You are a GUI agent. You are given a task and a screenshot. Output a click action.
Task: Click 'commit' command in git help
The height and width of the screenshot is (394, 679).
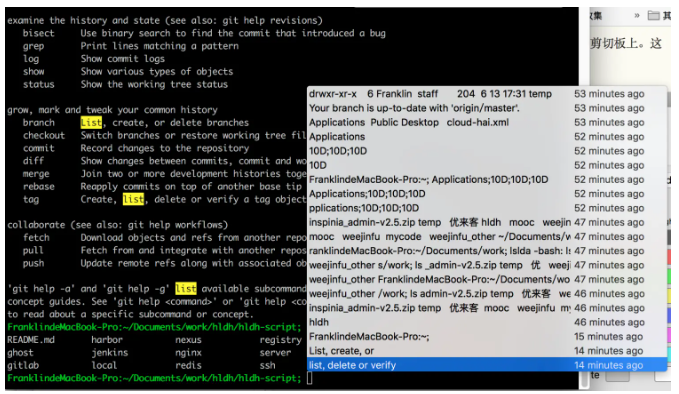click(39, 149)
